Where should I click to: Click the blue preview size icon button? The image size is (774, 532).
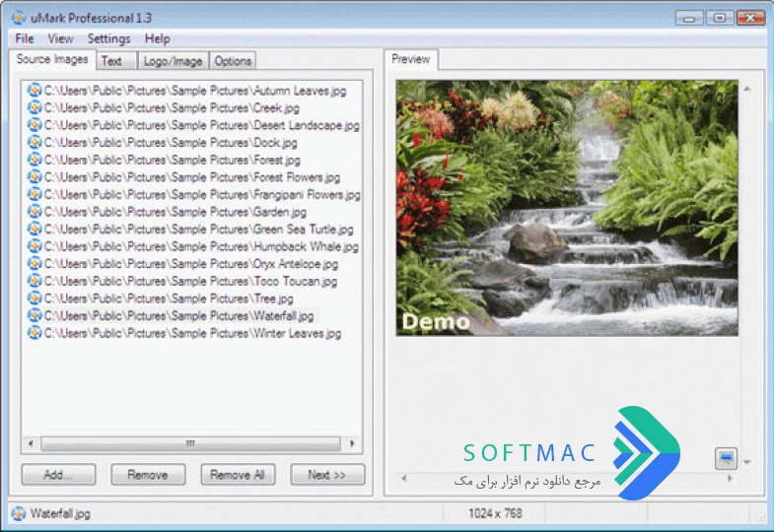[726, 458]
